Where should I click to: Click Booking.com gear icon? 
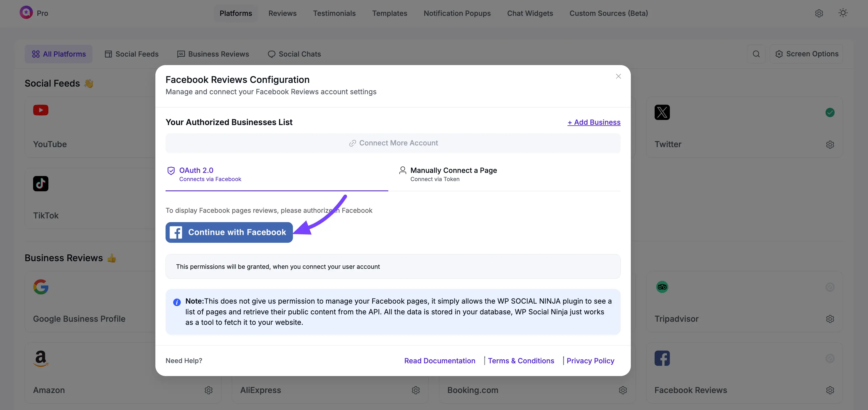[622, 390]
